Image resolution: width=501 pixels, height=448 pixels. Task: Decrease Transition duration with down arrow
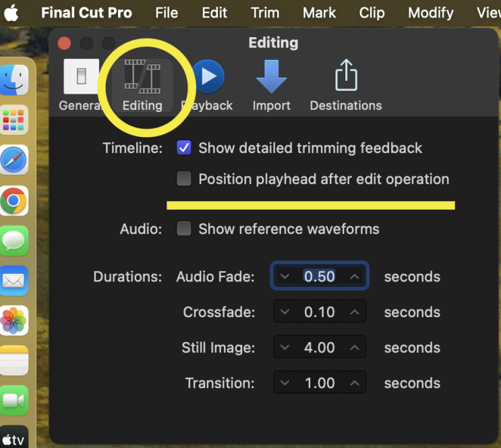tap(285, 383)
